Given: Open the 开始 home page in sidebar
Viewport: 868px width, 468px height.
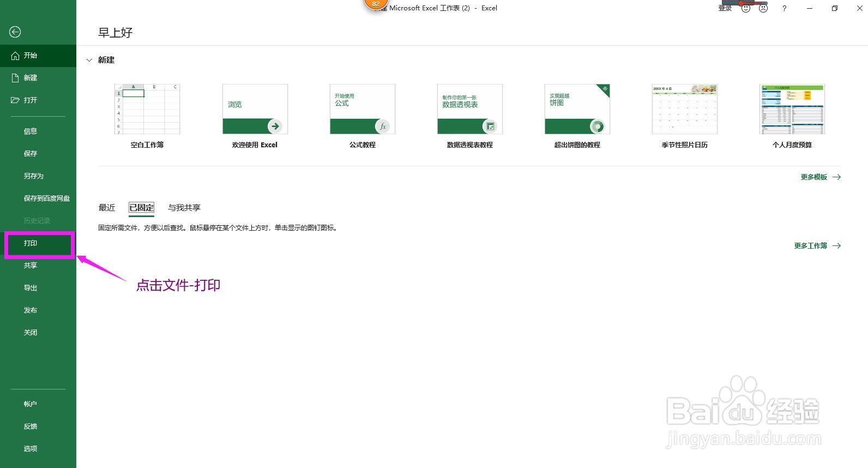Looking at the screenshot, I should point(38,56).
